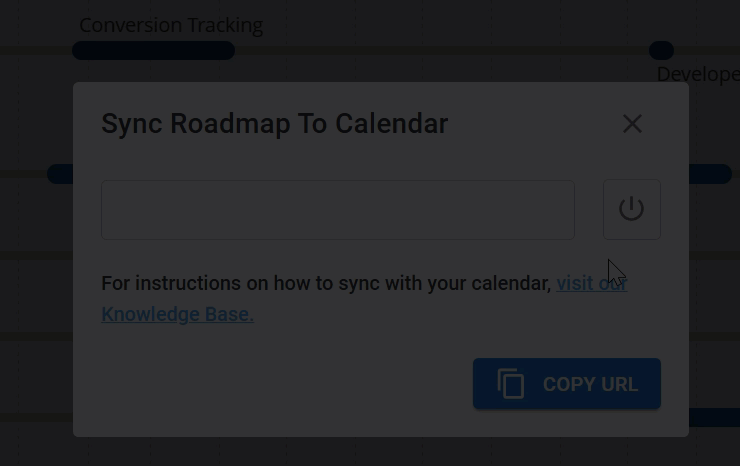Select roadmap bar peeking right of power button

click(710, 174)
